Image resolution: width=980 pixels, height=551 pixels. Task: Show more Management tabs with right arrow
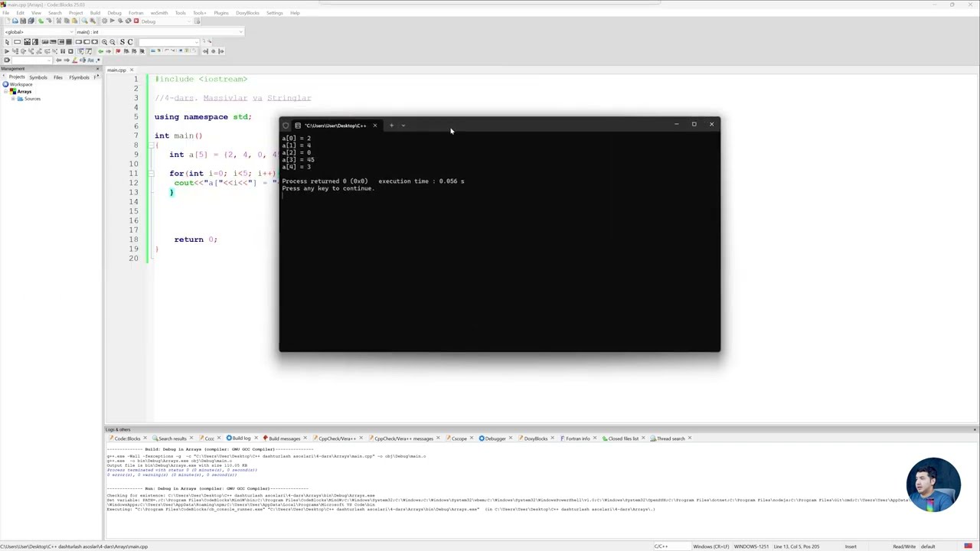click(98, 75)
